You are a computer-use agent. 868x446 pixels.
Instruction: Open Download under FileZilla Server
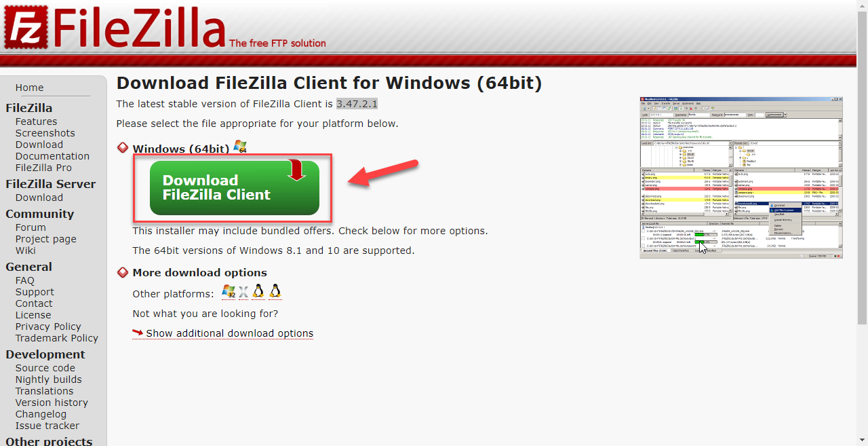pyautogui.click(x=39, y=198)
